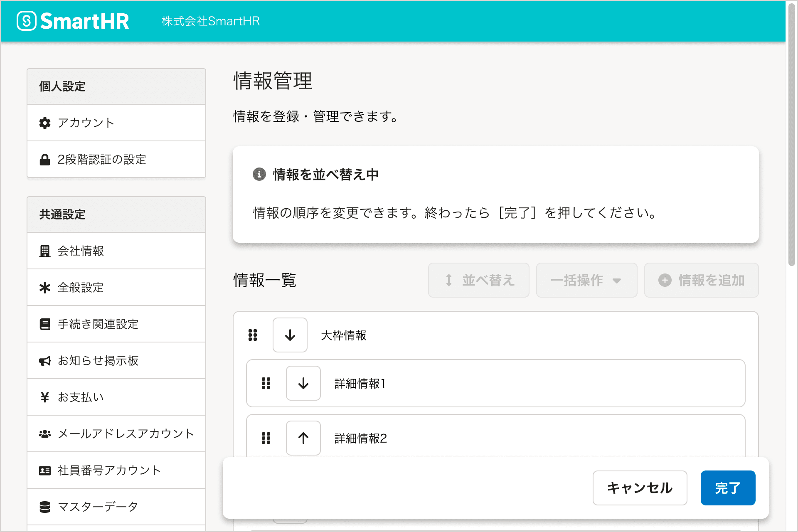Click the キャンセル button

pos(639,488)
